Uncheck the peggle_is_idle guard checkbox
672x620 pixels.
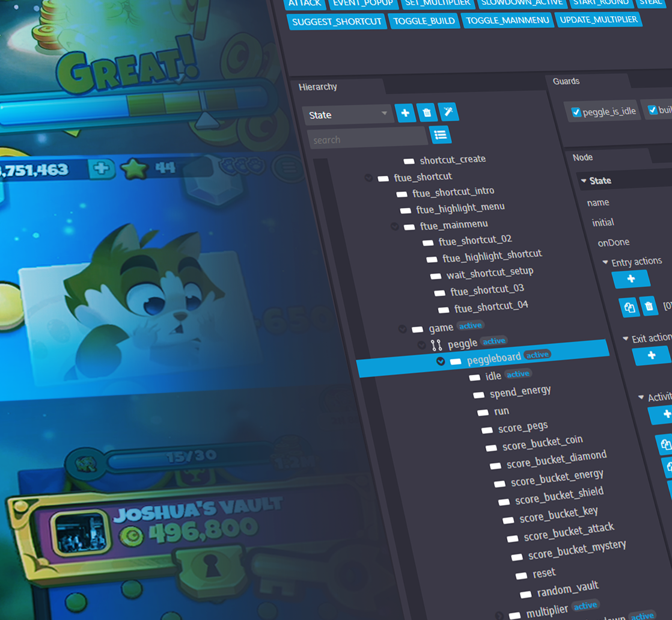tap(576, 112)
